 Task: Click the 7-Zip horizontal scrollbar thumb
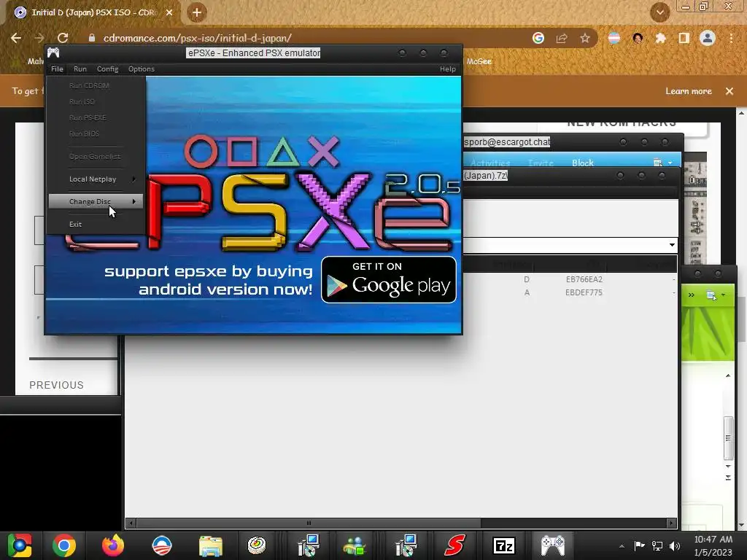click(x=309, y=523)
